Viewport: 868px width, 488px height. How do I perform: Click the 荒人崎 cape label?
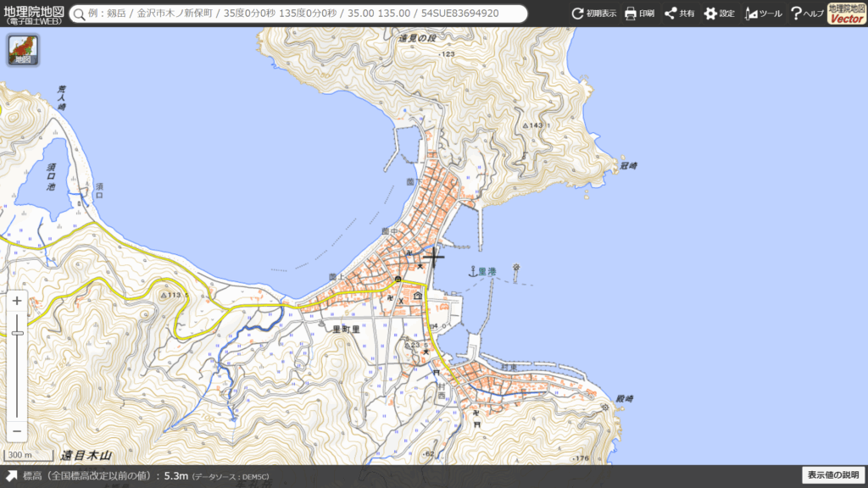click(61, 97)
